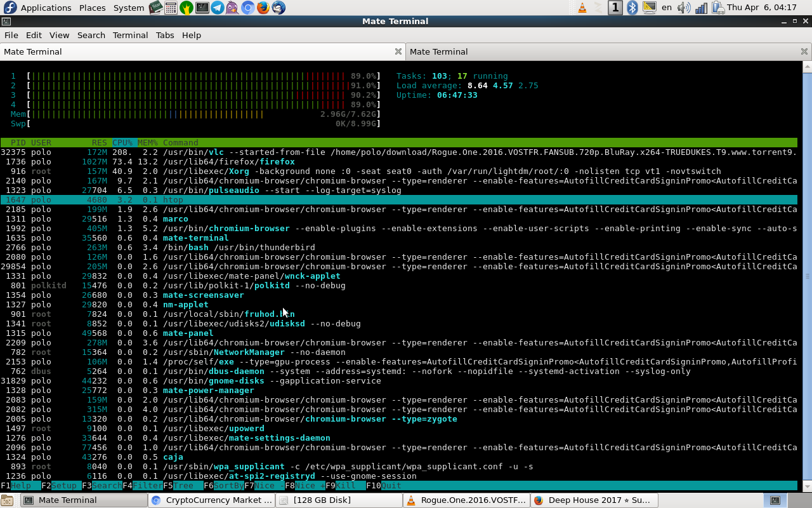Click the battery power tray icon
Viewport: 812px width, 508px height.
(x=717, y=8)
